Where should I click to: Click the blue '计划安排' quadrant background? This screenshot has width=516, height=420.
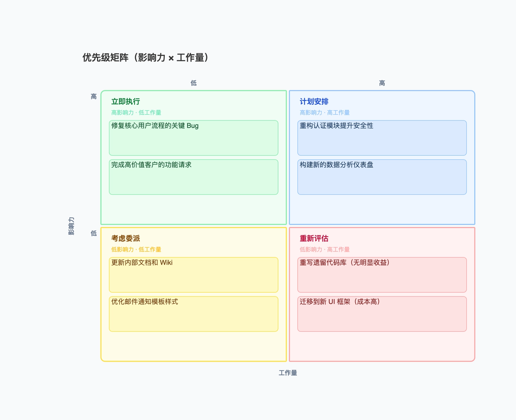pos(382,210)
